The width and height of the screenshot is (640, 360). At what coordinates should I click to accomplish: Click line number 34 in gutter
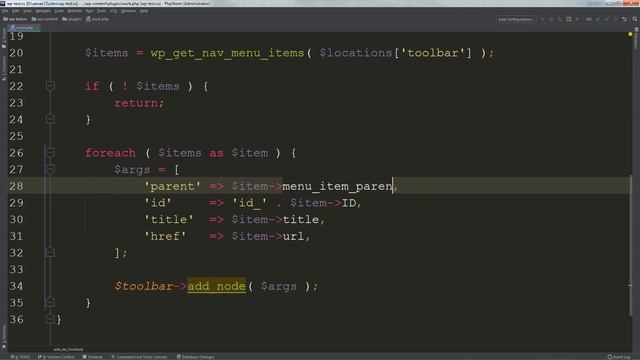pyautogui.click(x=16, y=286)
